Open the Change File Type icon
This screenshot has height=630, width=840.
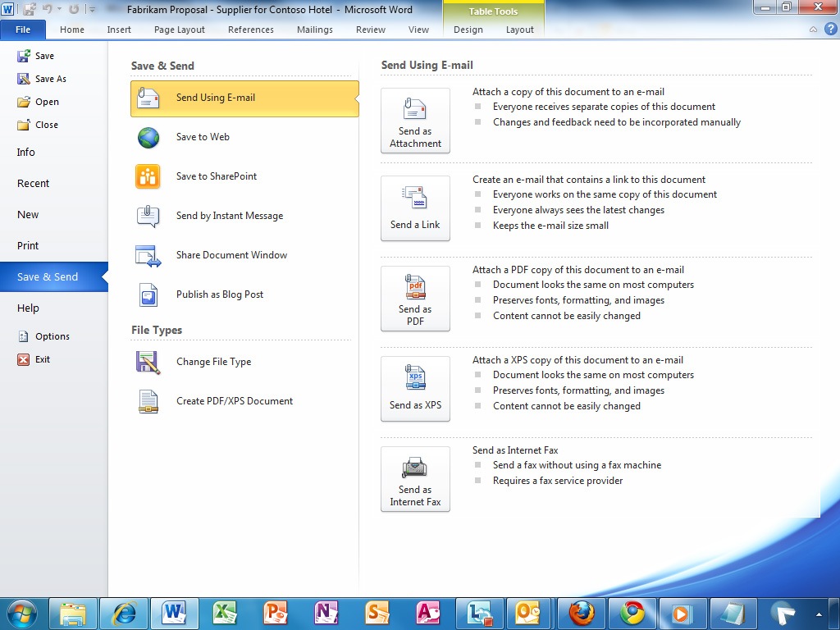(148, 362)
